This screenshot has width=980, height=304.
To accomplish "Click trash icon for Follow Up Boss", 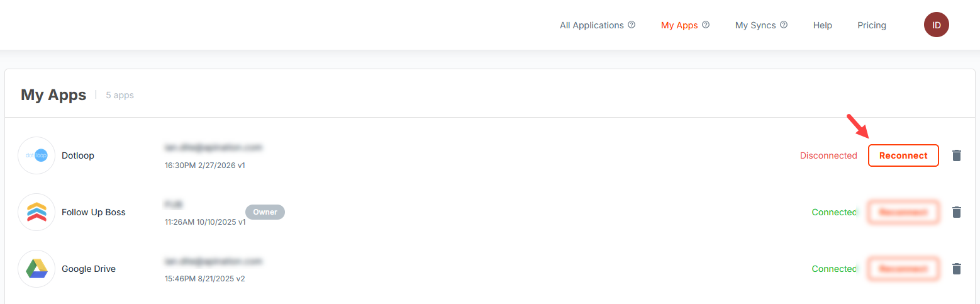I will pyautogui.click(x=957, y=212).
